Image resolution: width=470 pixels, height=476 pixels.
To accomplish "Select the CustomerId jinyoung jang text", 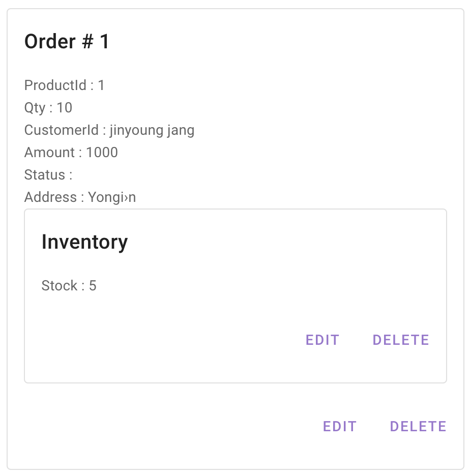I will [x=109, y=130].
